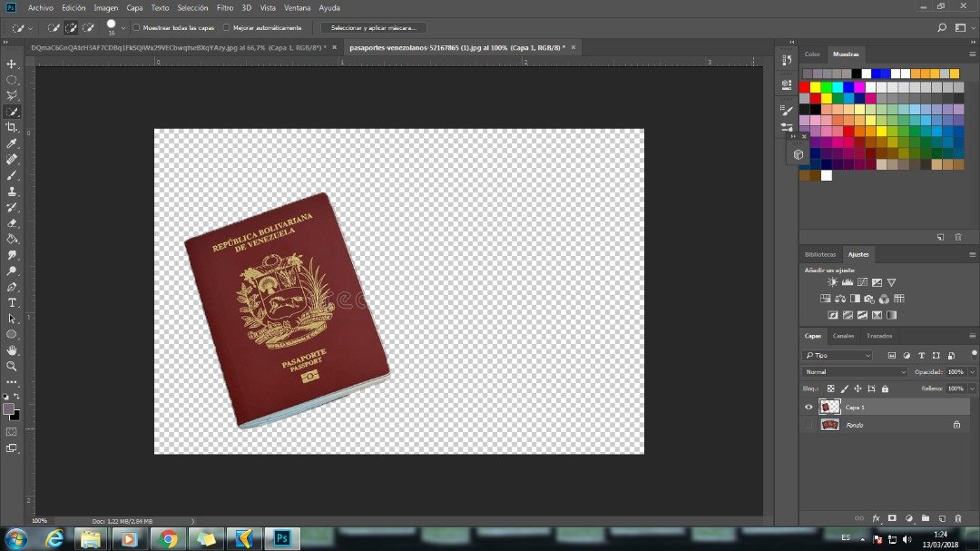This screenshot has width=980, height=551.
Task: Open the Filtro menu
Action: click(x=225, y=8)
